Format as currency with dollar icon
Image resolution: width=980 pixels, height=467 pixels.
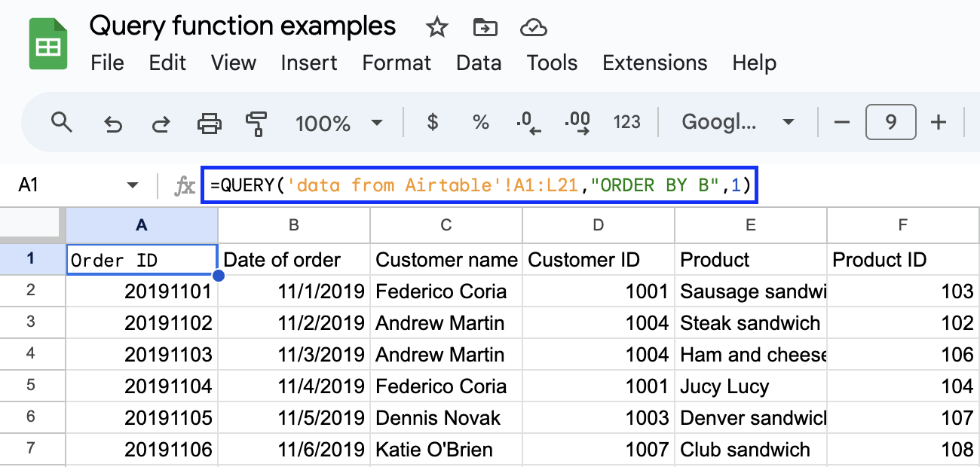pos(432,122)
